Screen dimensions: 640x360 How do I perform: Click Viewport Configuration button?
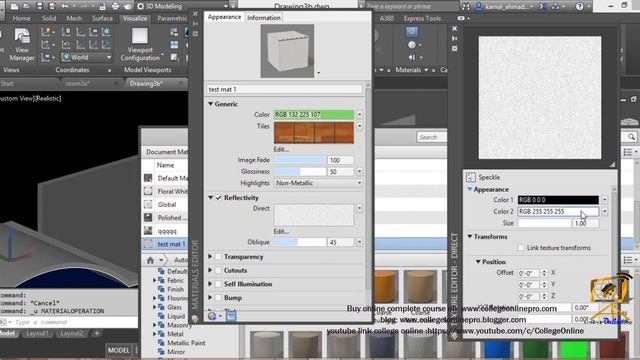[x=140, y=44]
